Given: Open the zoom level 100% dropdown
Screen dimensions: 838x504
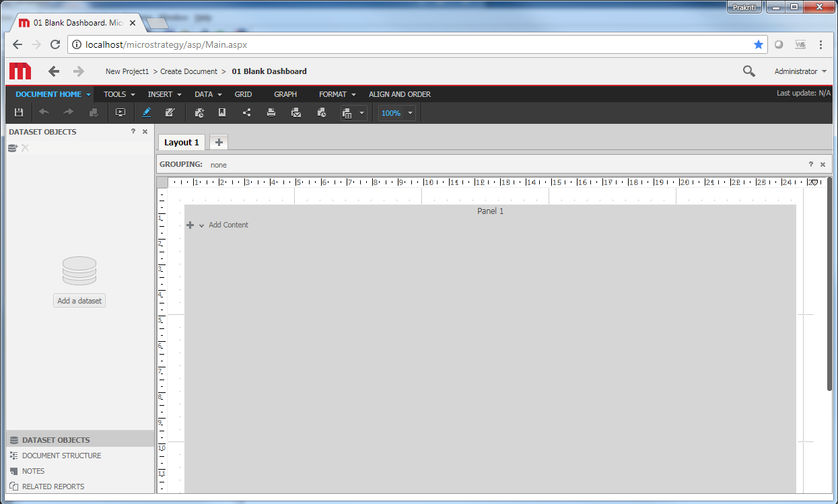Looking at the screenshot, I should tap(396, 112).
